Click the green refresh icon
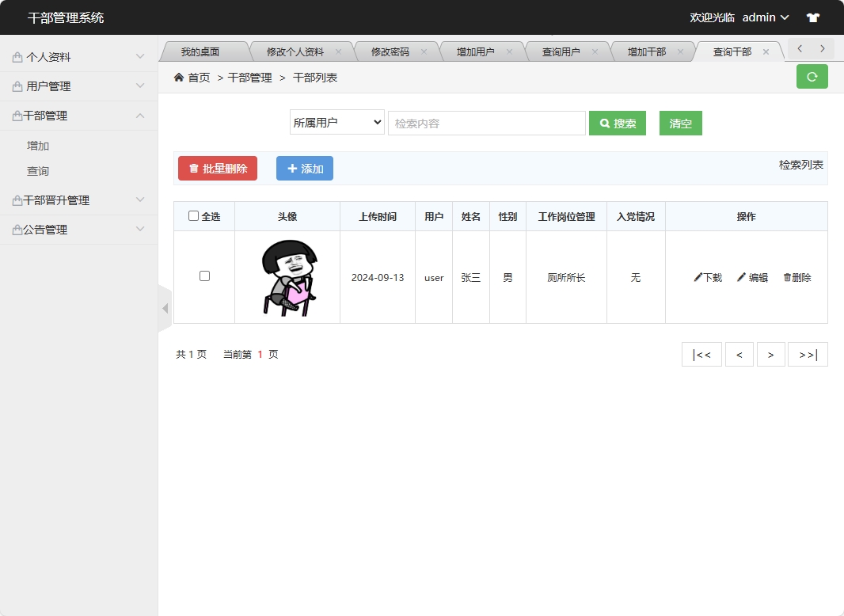Image resolution: width=844 pixels, height=616 pixels. point(812,77)
